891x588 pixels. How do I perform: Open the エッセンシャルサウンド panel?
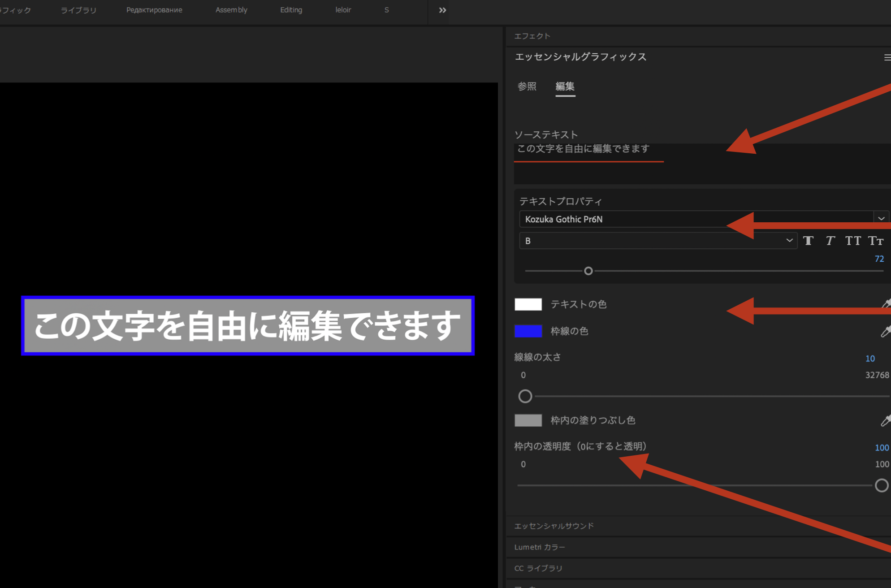(x=554, y=526)
